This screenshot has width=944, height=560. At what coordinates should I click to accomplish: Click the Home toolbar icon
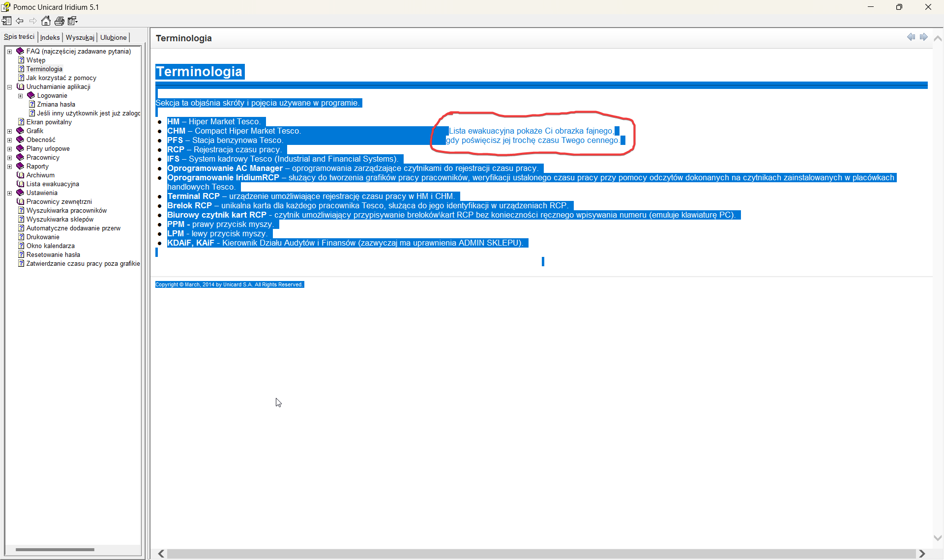click(x=46, y=21)
